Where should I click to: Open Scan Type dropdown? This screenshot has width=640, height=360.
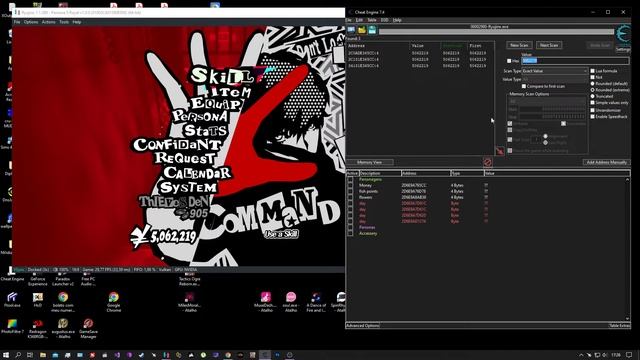555,71
